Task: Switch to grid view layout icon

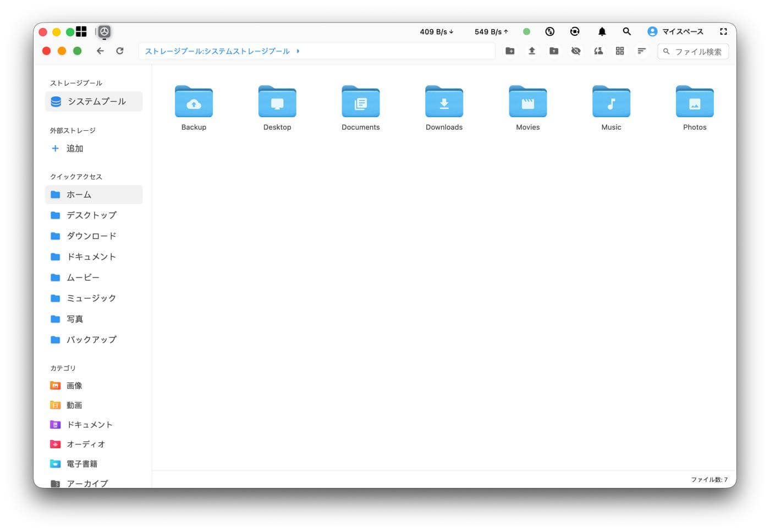Action: [x=620, y=51]
